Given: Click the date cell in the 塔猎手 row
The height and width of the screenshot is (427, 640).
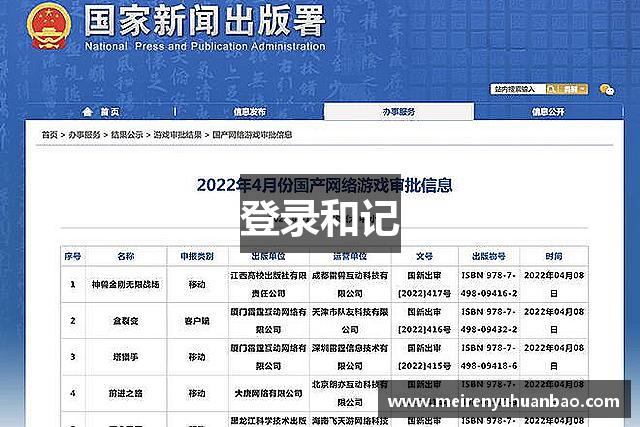Looking at the screenshot, I should 554,357.
